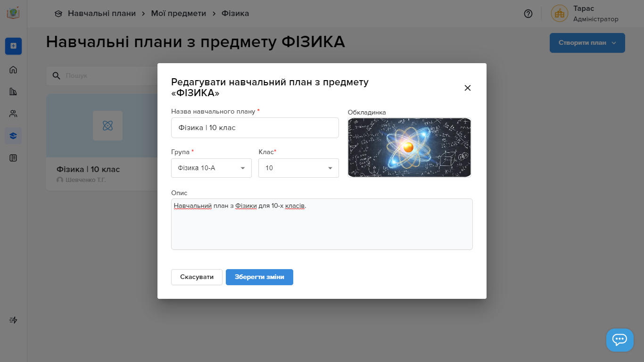Screen dimensions: 644x362
Task: Click Фізика breadcrumb item
Action: click(x=235, y=14)
